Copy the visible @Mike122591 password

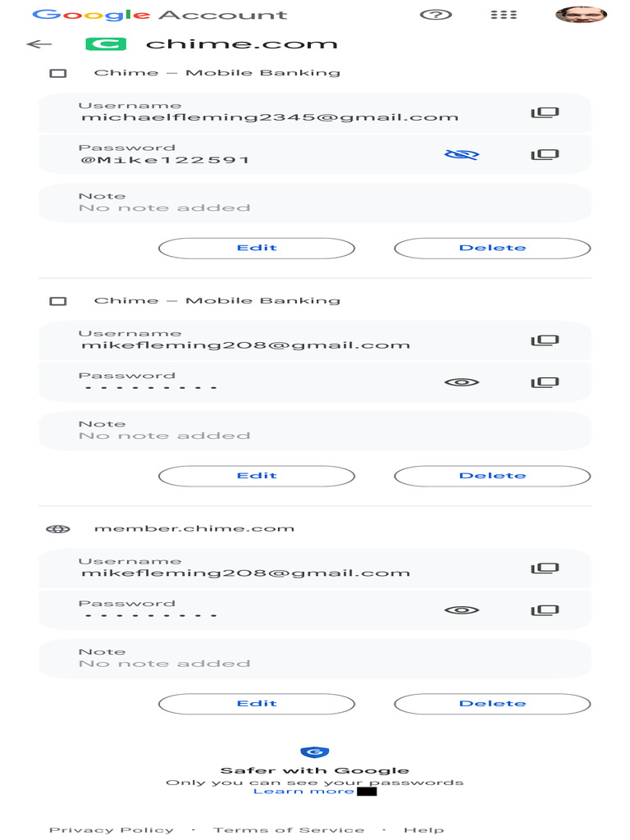(544, 154)
